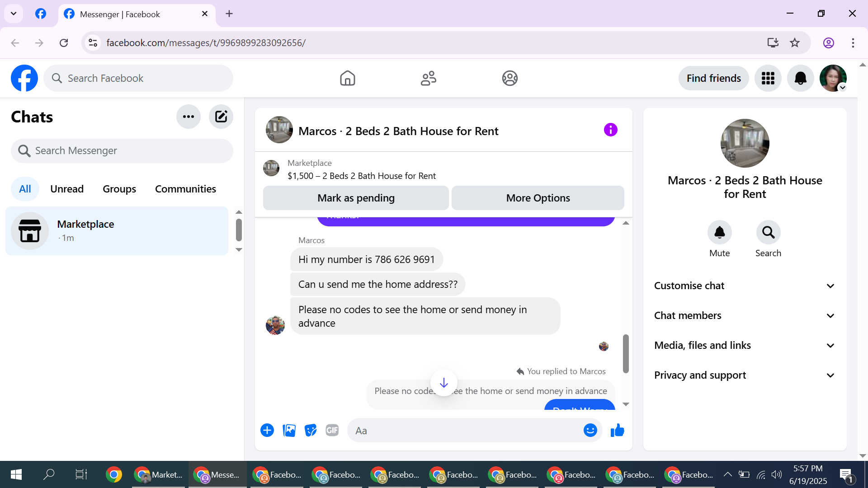This screenshot has height=488, width=868.
Task: Open the Facebook menu grid icon
Action: (768, 78)
